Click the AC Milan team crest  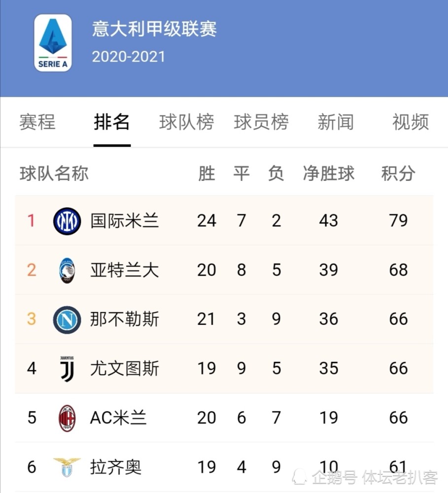tap(67, 418)
